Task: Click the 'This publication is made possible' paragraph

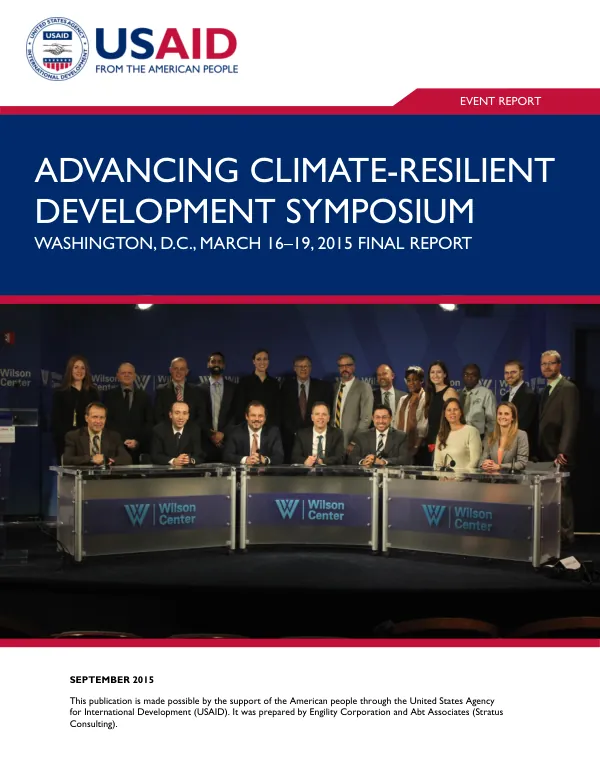Action: tap(286, 712)
